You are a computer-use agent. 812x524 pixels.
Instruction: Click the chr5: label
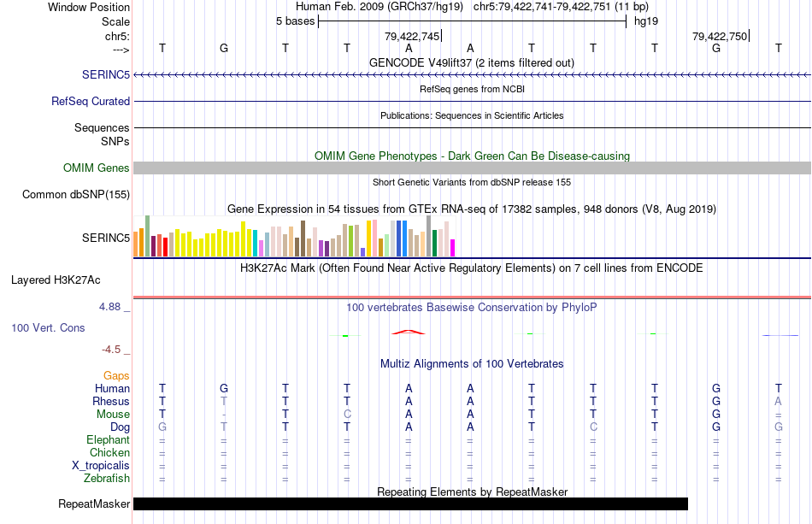[118, 36]
